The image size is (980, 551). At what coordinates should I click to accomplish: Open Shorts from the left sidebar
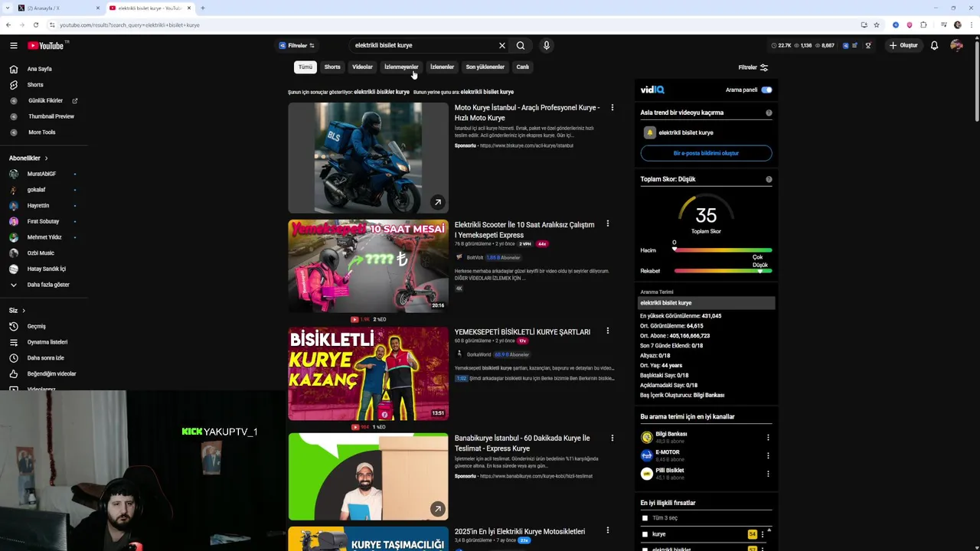[x=35, y=85]
